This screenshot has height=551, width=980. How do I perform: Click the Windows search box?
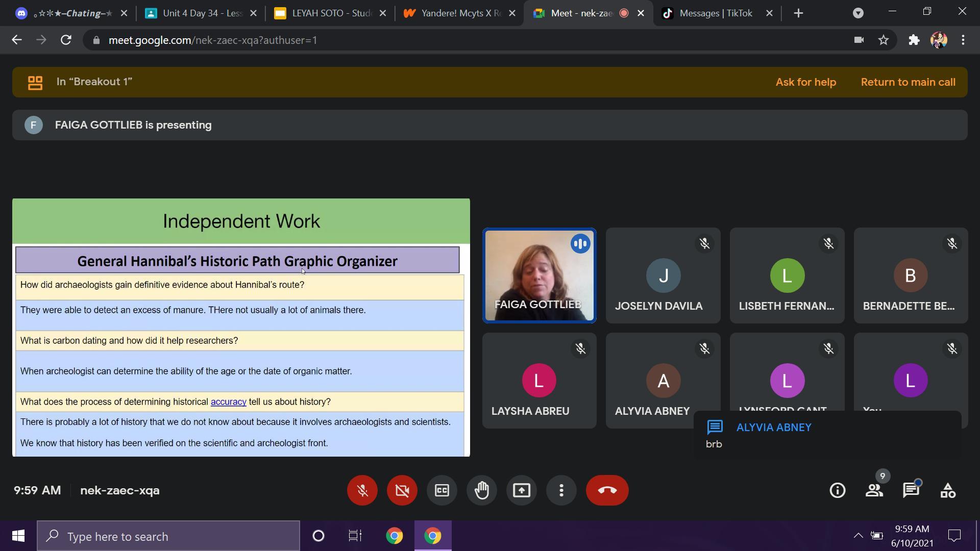pos(168,536)
